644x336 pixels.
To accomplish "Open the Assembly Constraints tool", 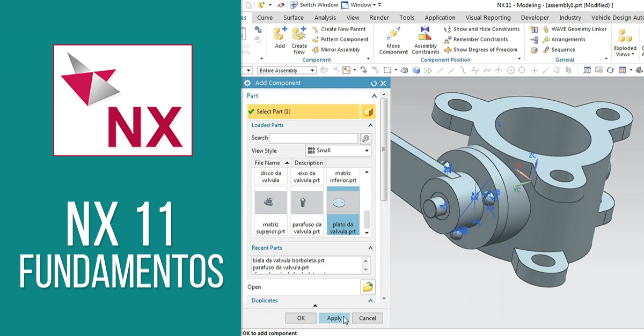I will click(x=426, y=35).
